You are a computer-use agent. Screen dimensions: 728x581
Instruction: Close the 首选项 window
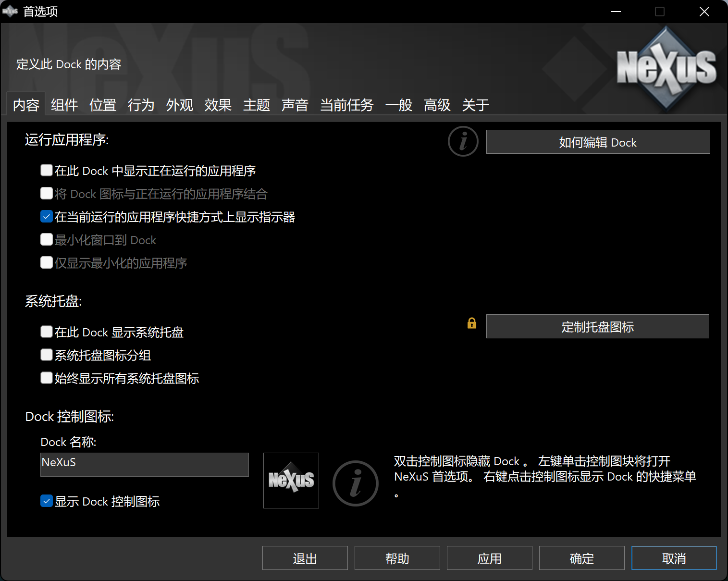click(x=704, y=12)
